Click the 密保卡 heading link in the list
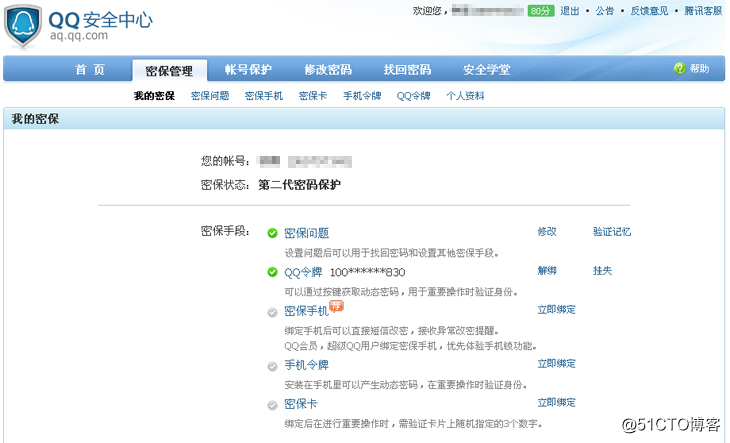 coord(301,404)
